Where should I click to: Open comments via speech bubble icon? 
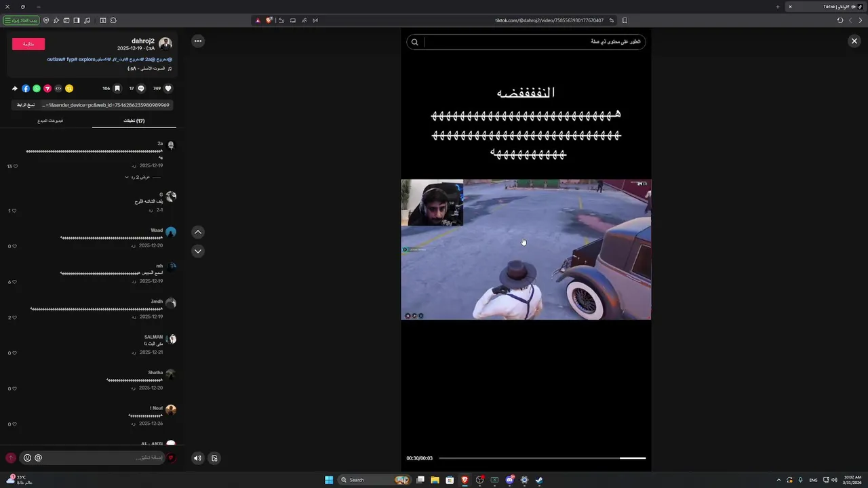click(x=141, y=88)
